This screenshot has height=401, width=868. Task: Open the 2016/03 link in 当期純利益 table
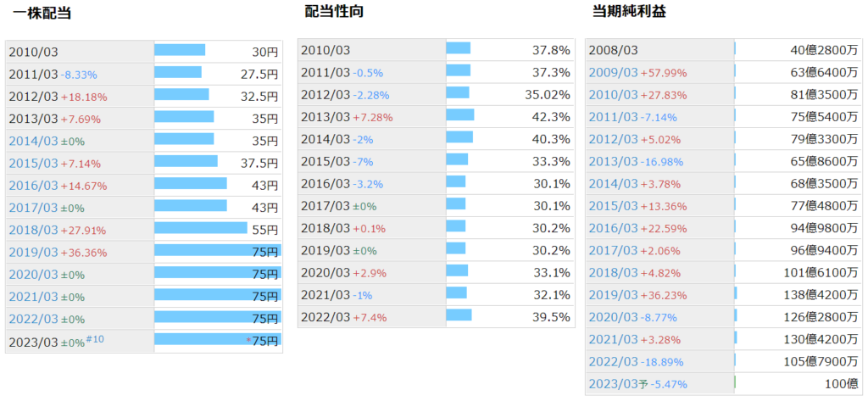[x=614, y=228]
